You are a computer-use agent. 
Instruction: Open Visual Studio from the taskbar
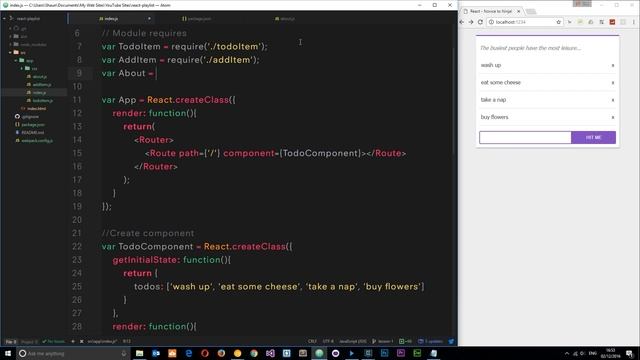tap(270, 353)
